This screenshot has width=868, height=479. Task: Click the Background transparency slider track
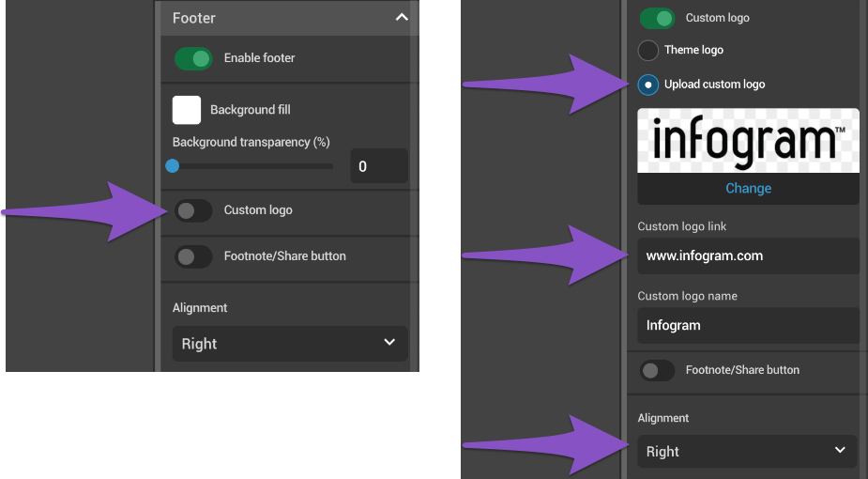pos(253,166)
